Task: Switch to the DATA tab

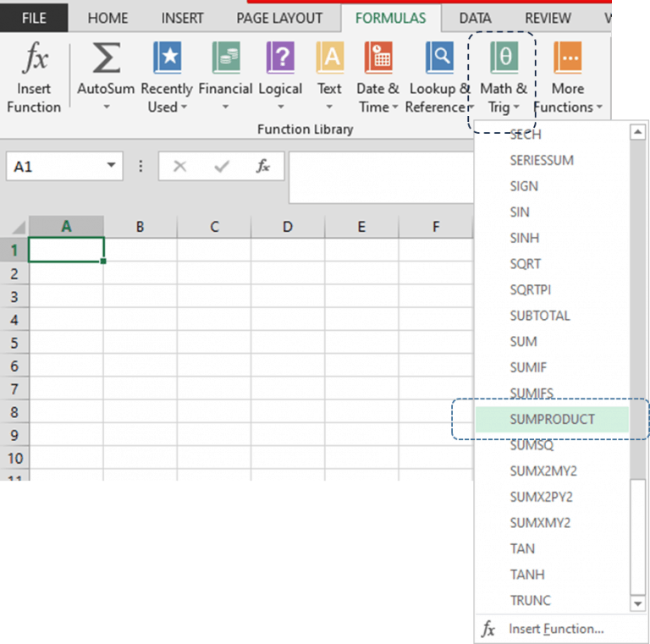Action: [x=475, y=19]
